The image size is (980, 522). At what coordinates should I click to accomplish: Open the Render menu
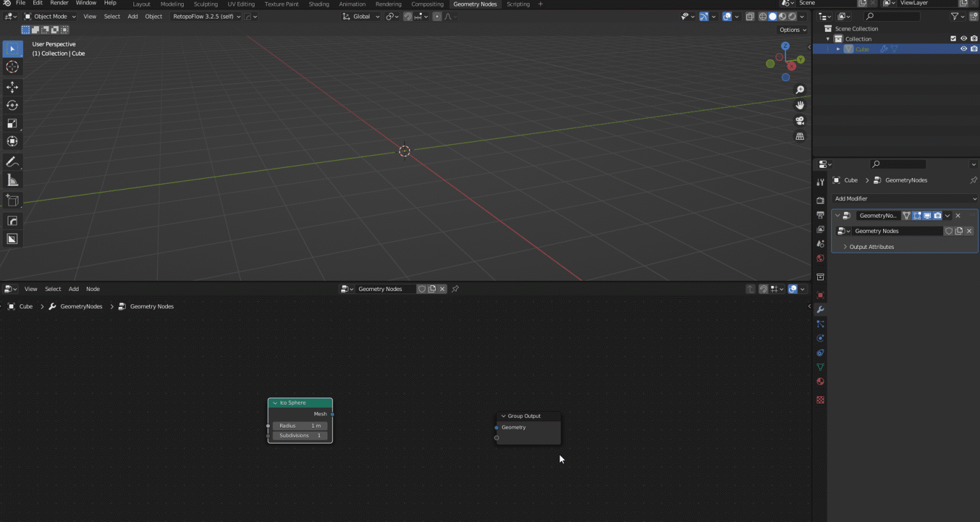(x=59, y=4)
